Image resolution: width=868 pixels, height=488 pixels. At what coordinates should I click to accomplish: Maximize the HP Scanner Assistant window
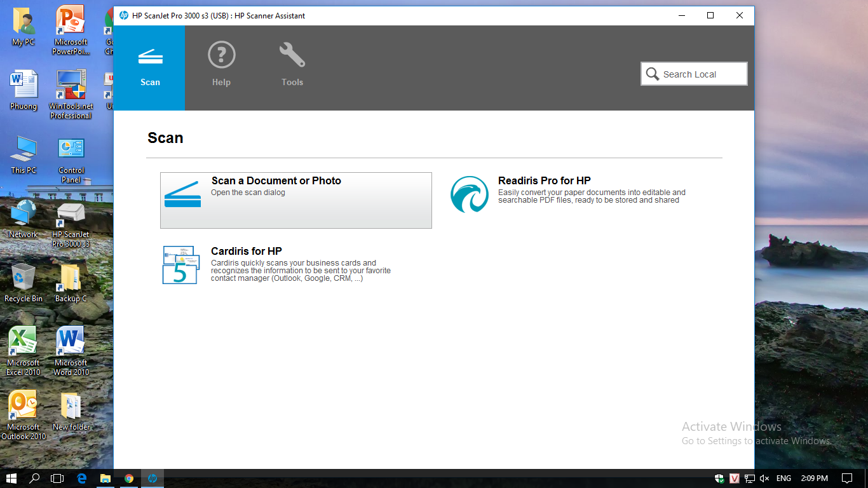pyautogui.click(x=710, y=16)
